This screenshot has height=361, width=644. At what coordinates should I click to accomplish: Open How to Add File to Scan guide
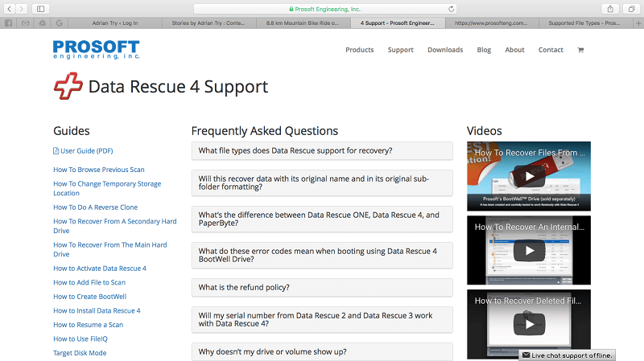coord(89,282)
